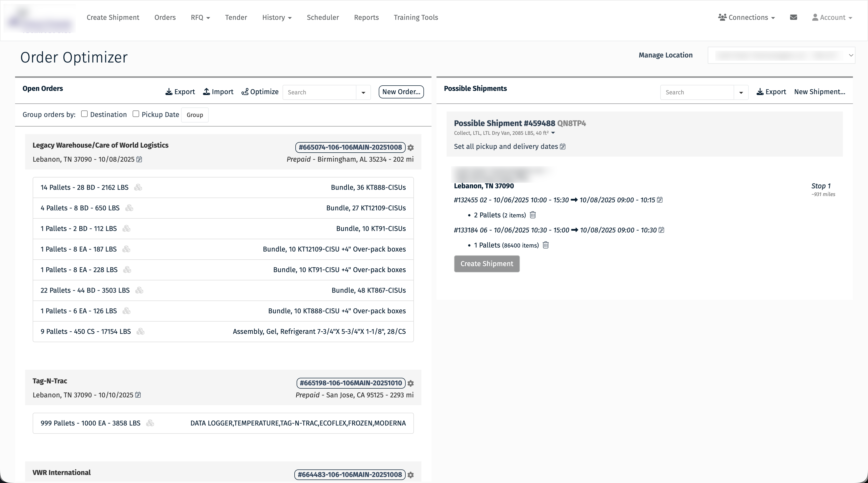This screenshot has height=483, width=868.
Task: Click boxes icon on 14 Pallets row
Action: click(x=138, y=187)
